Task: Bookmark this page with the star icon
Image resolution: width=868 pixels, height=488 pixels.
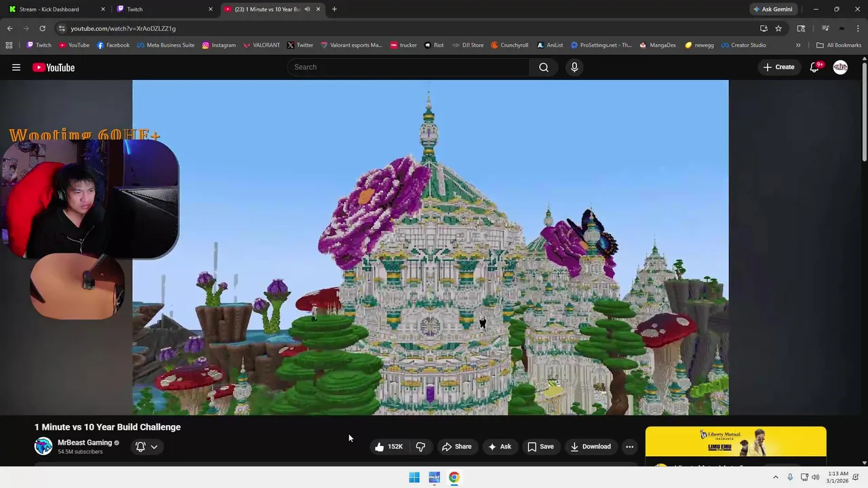Action: [x=778, y=28]
